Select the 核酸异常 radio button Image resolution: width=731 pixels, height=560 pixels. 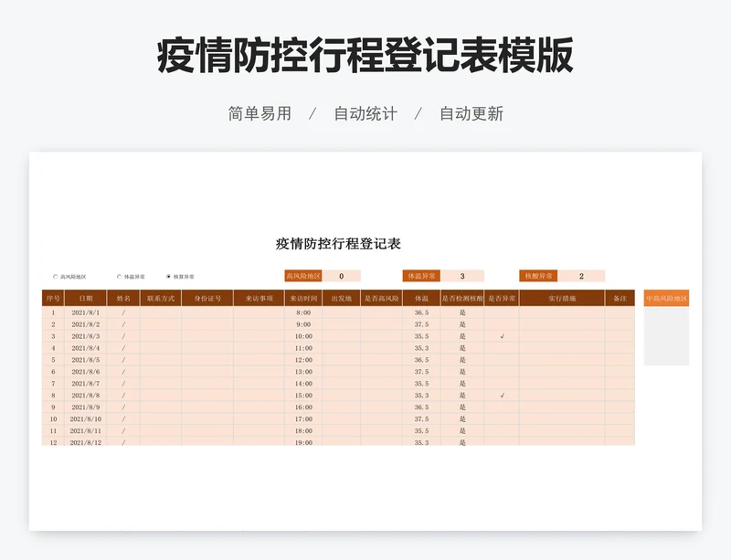click(168, 276)
